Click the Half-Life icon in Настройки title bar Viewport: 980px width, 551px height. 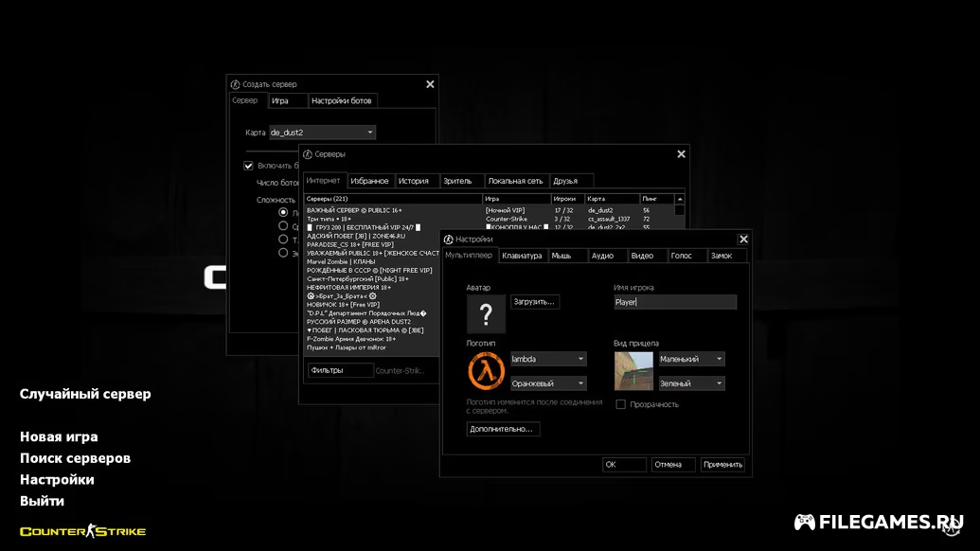coord(448,240)
